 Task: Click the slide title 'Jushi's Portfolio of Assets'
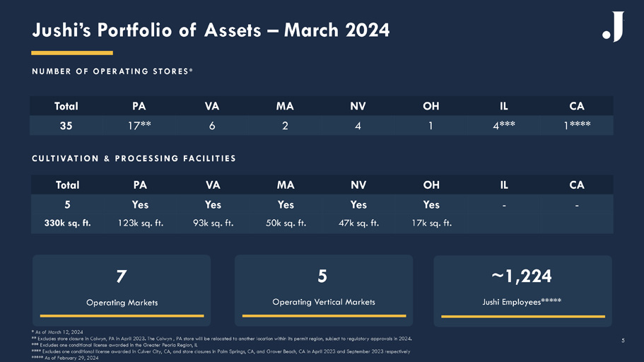pyautogui.click(x=211, y=30)
